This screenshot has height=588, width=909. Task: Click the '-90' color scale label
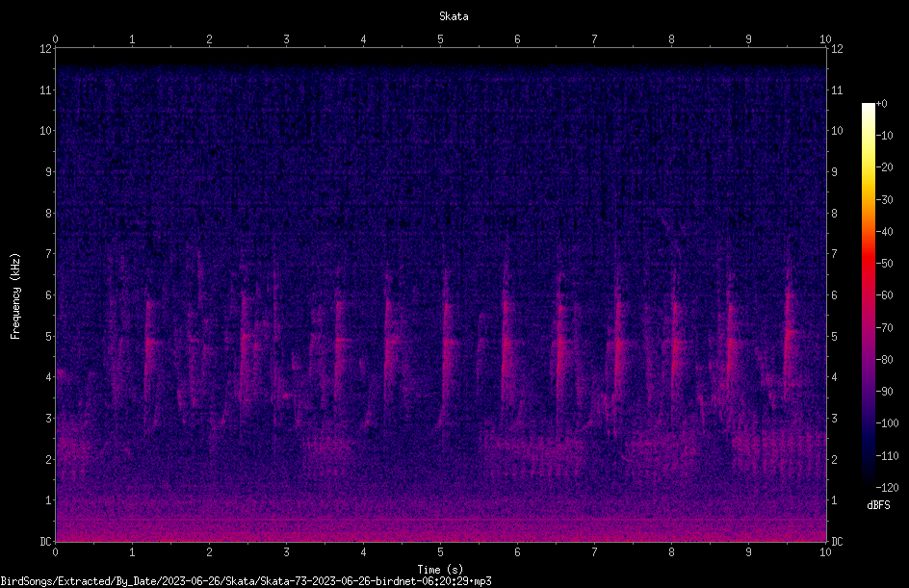[885, 392]
